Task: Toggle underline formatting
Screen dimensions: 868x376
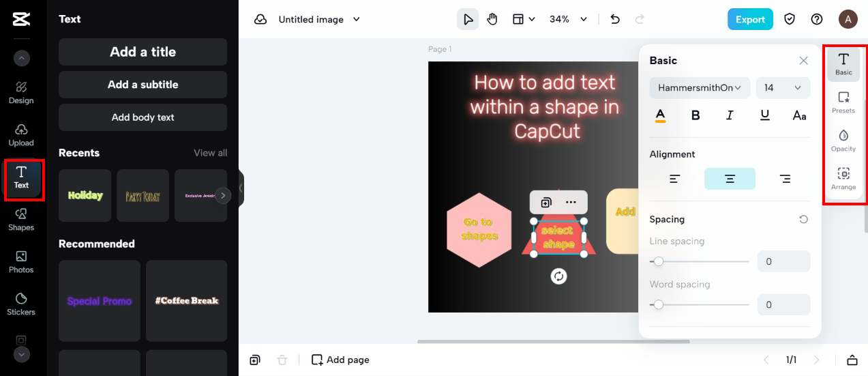Action: pos(765,115)
